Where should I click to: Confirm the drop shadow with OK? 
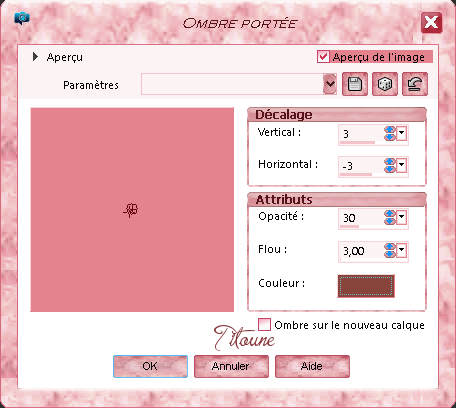(150, 366)
